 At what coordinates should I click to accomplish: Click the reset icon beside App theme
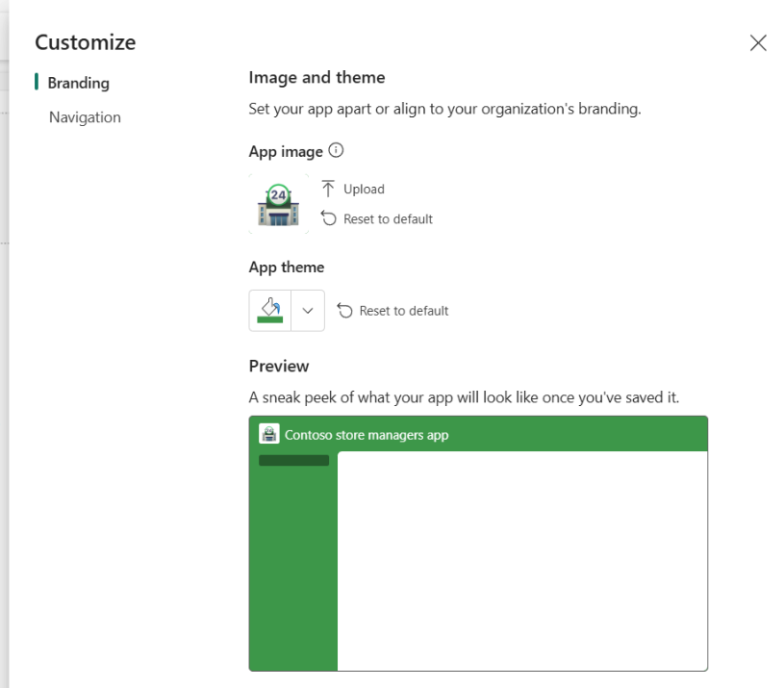click(343, 310)
